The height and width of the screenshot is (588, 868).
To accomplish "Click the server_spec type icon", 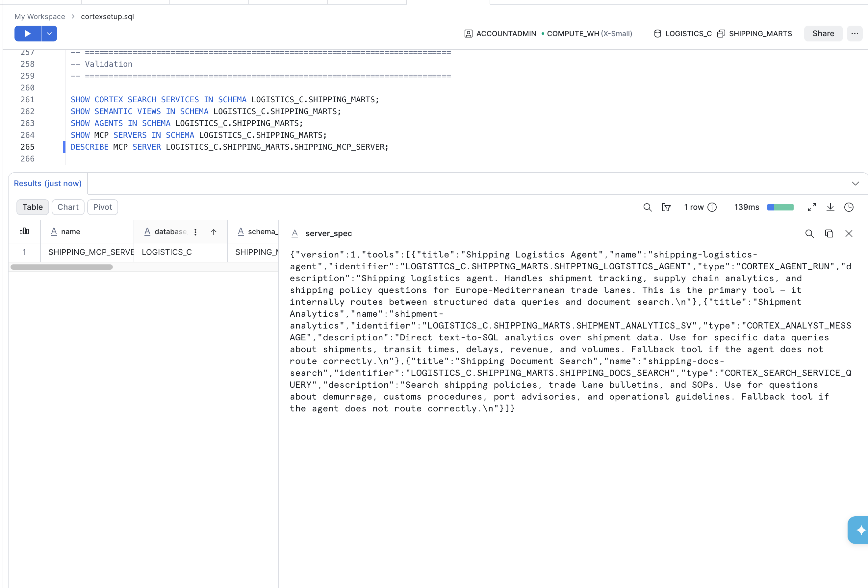I will tap(295, 233).
